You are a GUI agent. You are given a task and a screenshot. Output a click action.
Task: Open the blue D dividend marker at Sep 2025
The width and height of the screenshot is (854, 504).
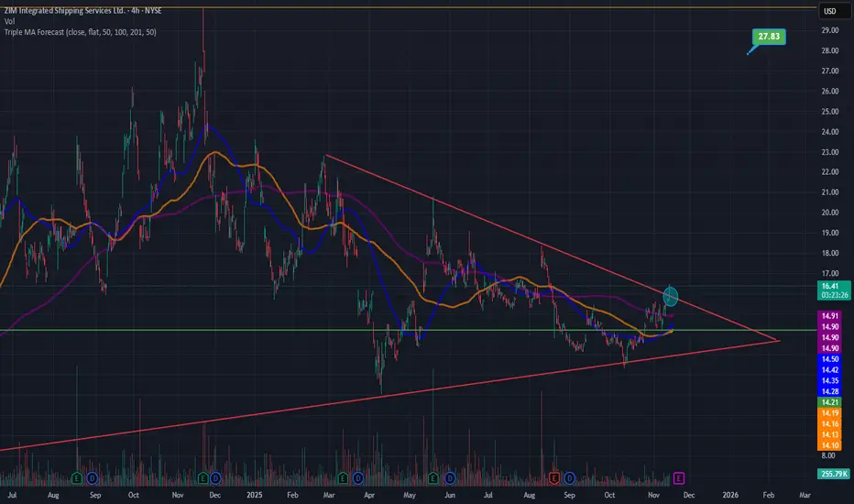point(569,478)
